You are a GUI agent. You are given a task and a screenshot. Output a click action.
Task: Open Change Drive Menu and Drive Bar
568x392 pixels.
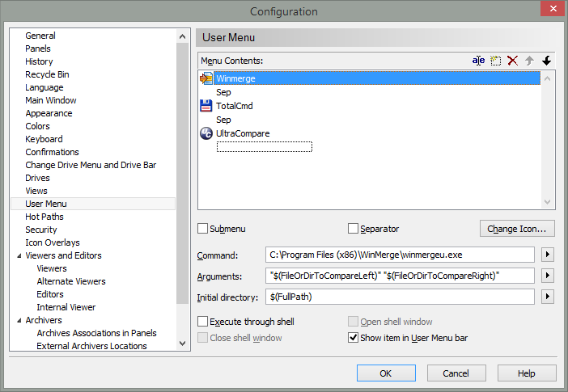(91, 165)
